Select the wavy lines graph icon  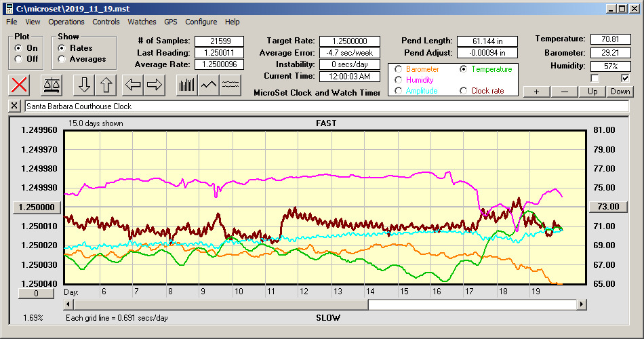[230, 85]
